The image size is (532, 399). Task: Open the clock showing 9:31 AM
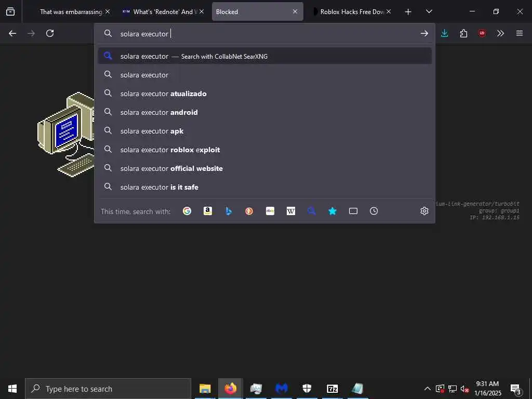click(487, 389)
